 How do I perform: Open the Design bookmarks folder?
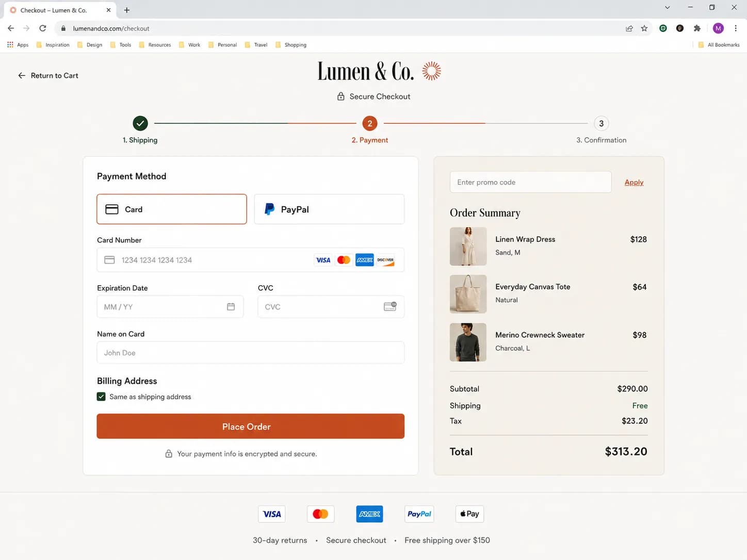pos(90,45)
